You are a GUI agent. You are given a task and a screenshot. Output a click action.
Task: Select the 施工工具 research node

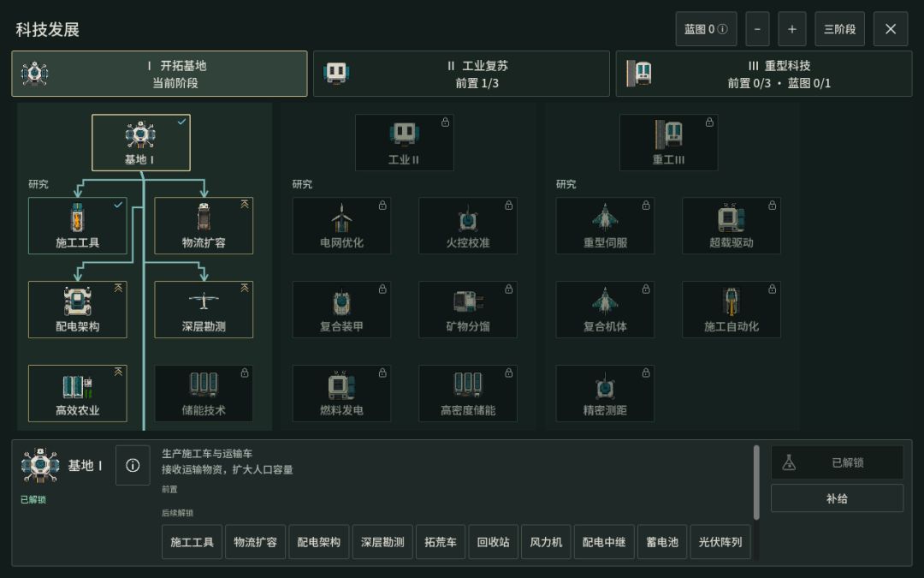click(x=78, y=226)
